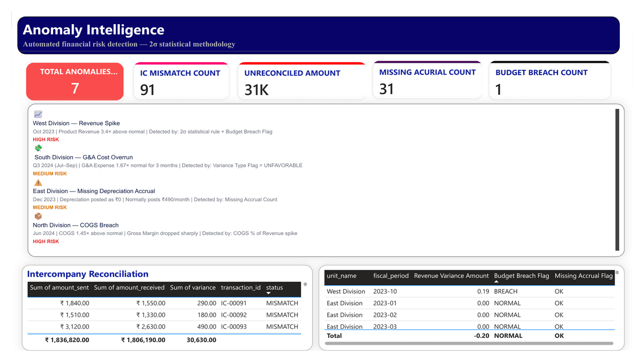Click the sort arrow under Budget Breach Flag
Image resolution: width=644 pixels, height=362 pixels.
[x=496, y=282]
